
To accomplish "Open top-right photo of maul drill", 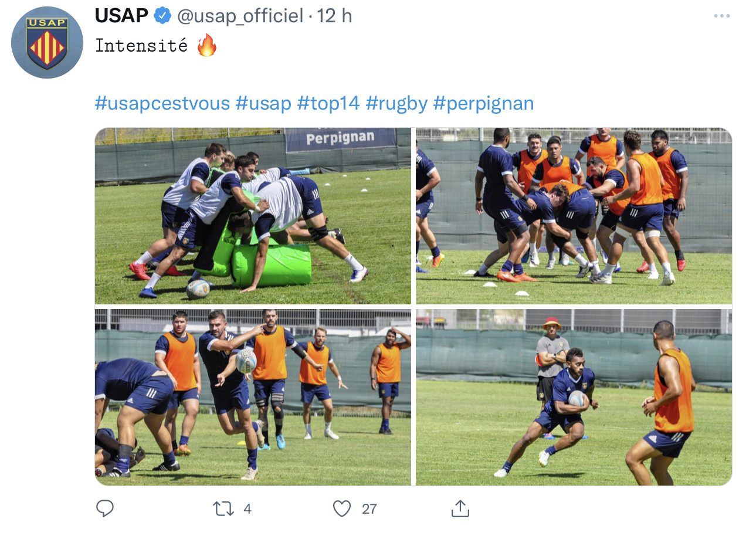I will tap(574, 216).
